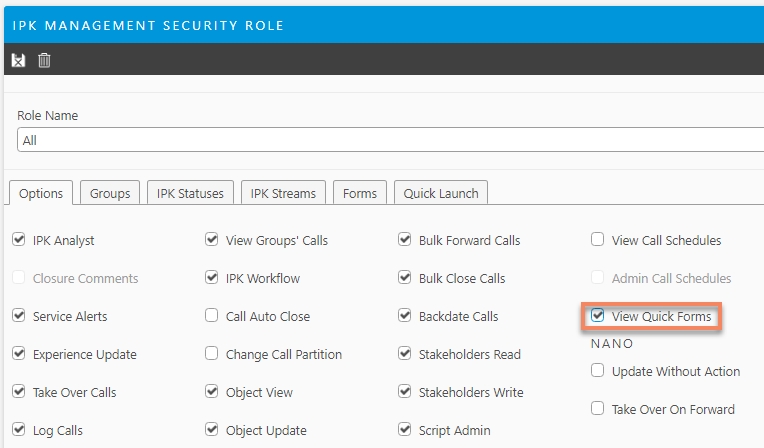Tick the Update Without Action checkbox
The width and height of the screenshot is (764, 448).
click(598, 371)
